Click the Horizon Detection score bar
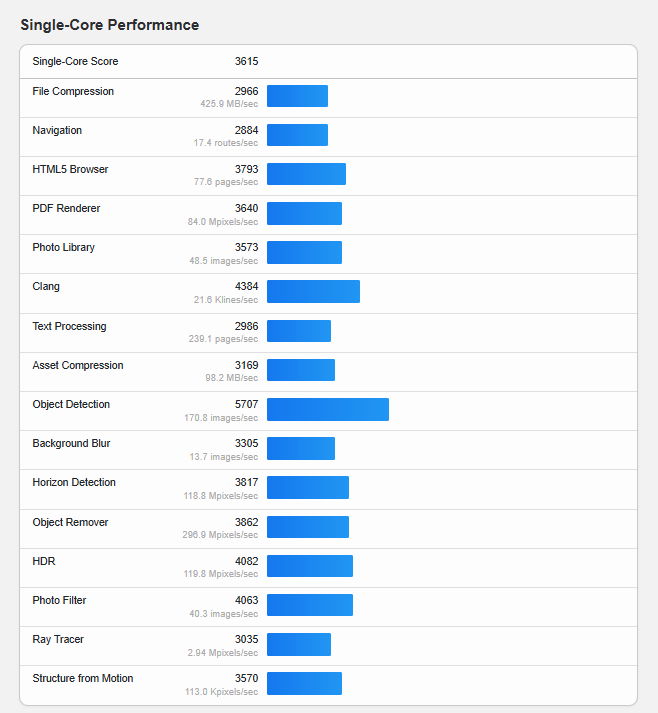This screenshot has width=658, height=713. pyautogui.click(x=307, y=487)
